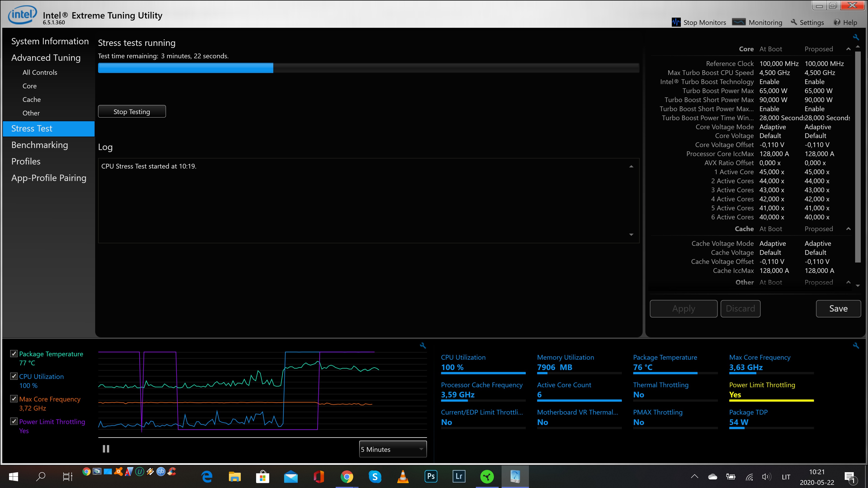This screenshot has height=488, width=868.
Task: Open File Explorer from the taskbar
Action: click(235, 476)
